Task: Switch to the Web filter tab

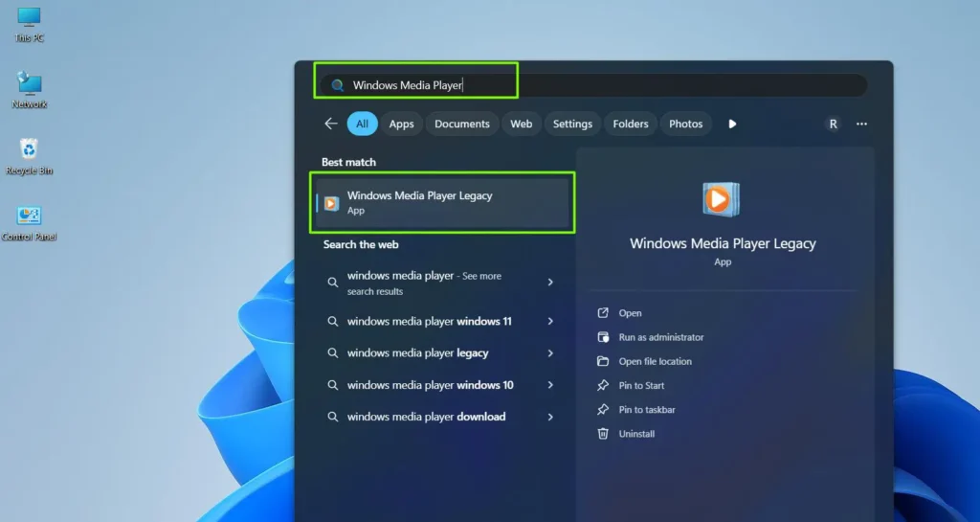Action: point(522,124)
